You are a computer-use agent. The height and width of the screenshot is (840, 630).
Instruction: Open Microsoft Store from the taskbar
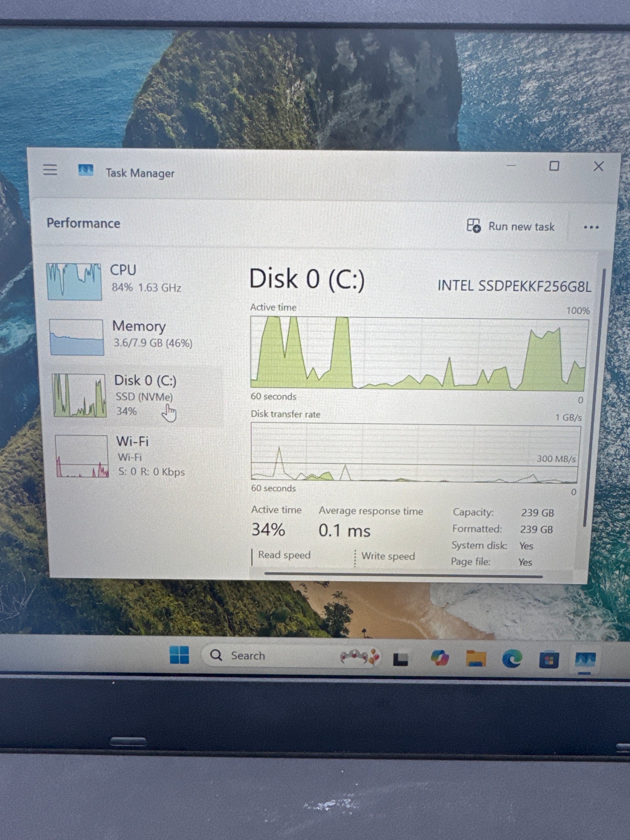click(x=548, y=660)
